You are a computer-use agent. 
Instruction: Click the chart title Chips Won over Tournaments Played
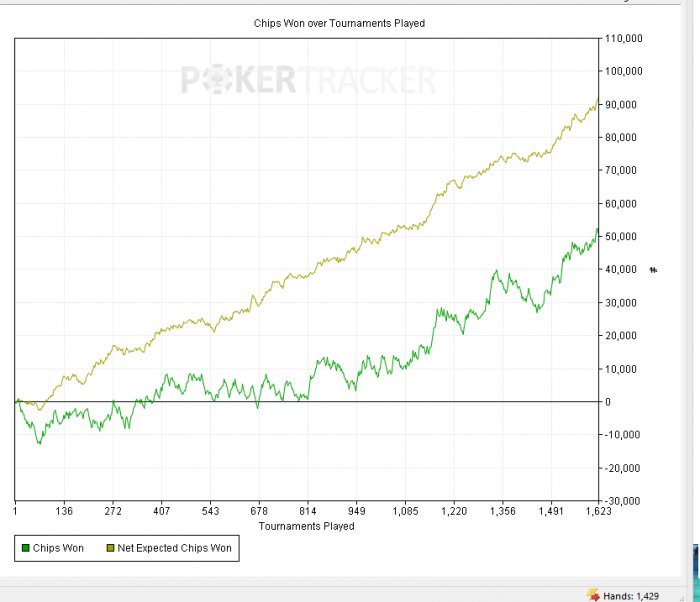click(339, 23)
